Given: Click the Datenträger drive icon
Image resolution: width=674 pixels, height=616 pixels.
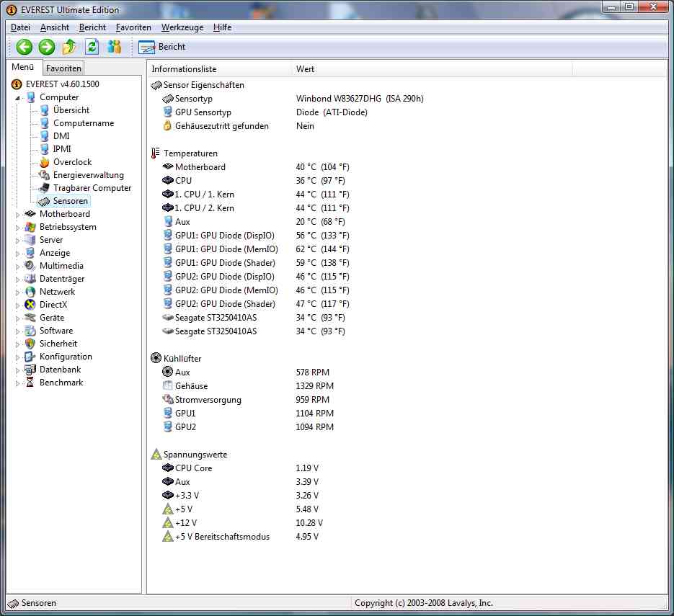Looking at the screenshot, I should coord(30,279).
